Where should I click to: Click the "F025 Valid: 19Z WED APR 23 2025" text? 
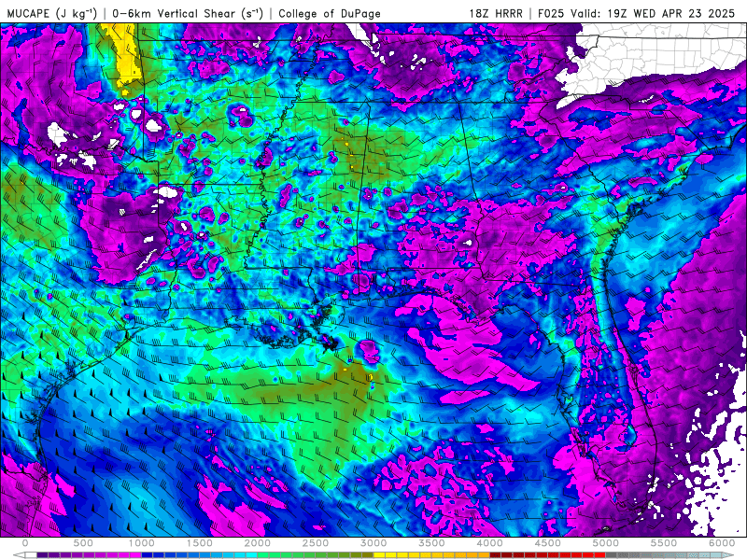click(636, 13)
